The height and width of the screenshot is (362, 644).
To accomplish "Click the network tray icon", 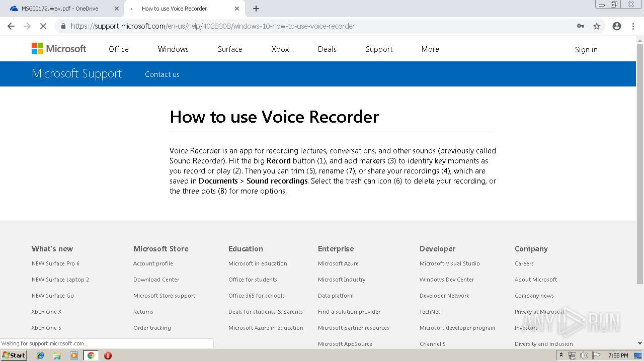I will tap(572, 355).
